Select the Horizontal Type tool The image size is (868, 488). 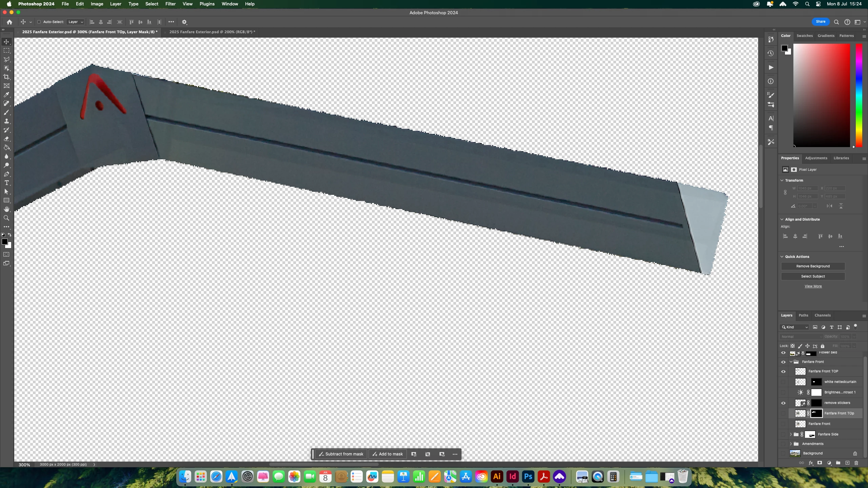pyautogui.click(x=6, y=183)
